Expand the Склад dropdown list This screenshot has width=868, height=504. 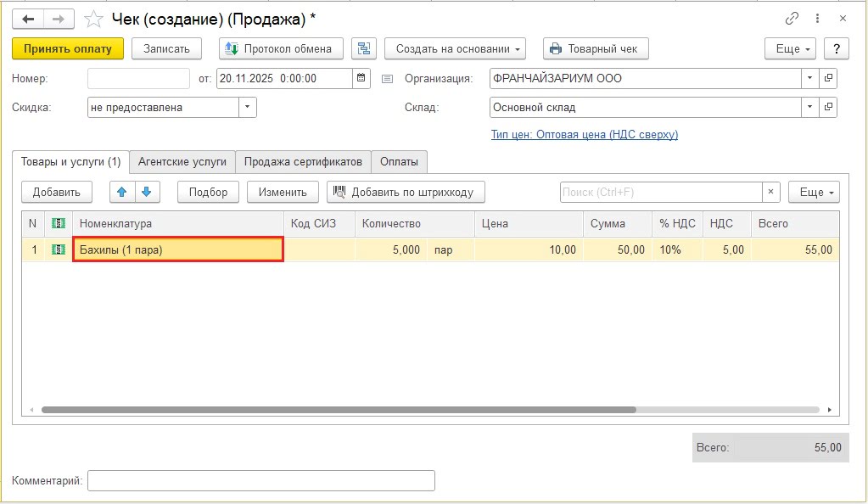coord(810,108)
